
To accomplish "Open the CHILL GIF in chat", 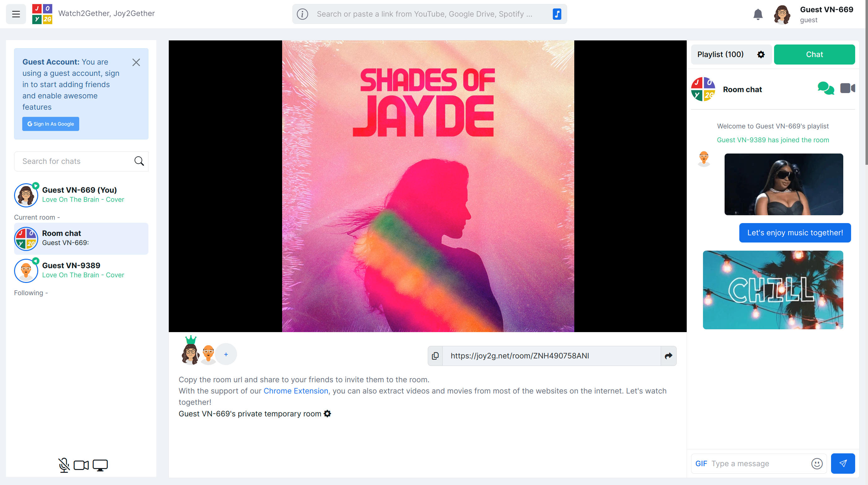I will (x=773, y=290).
